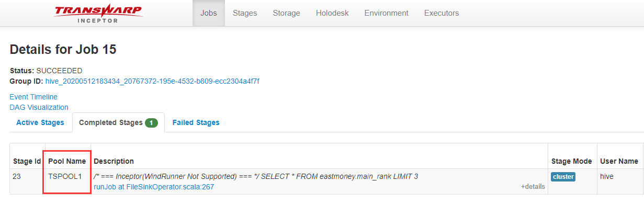Expand the +details for stage description
This screenshot has height=204, width=644.
533,187
